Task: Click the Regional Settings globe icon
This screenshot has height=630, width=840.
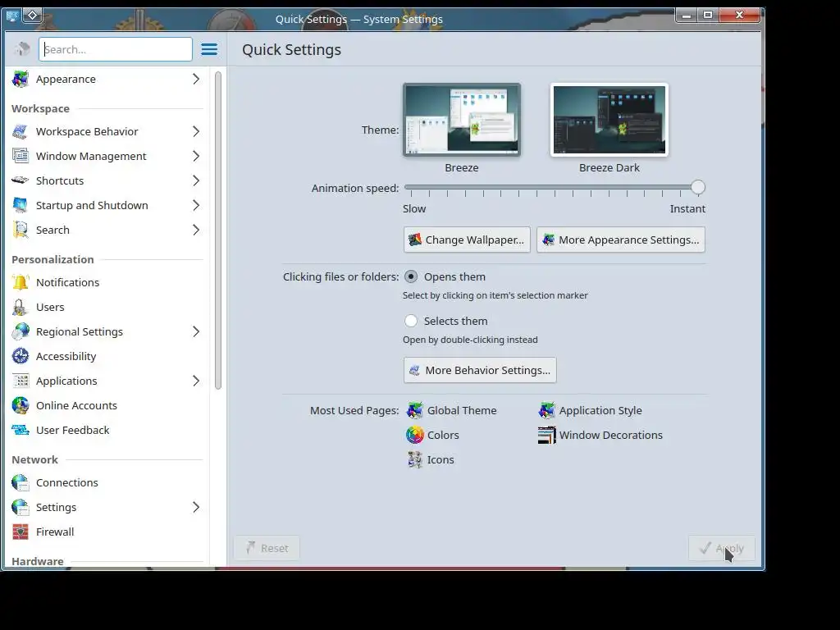Action: (21, 332)
